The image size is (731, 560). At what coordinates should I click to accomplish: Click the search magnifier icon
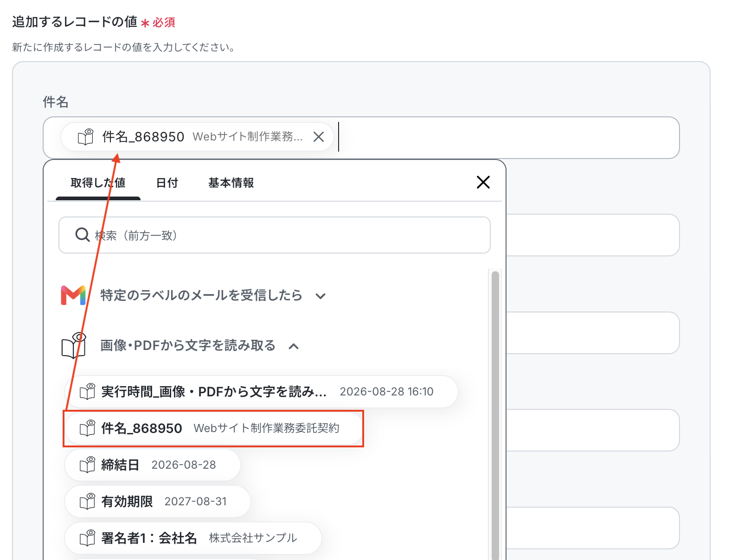coord(82,235)
